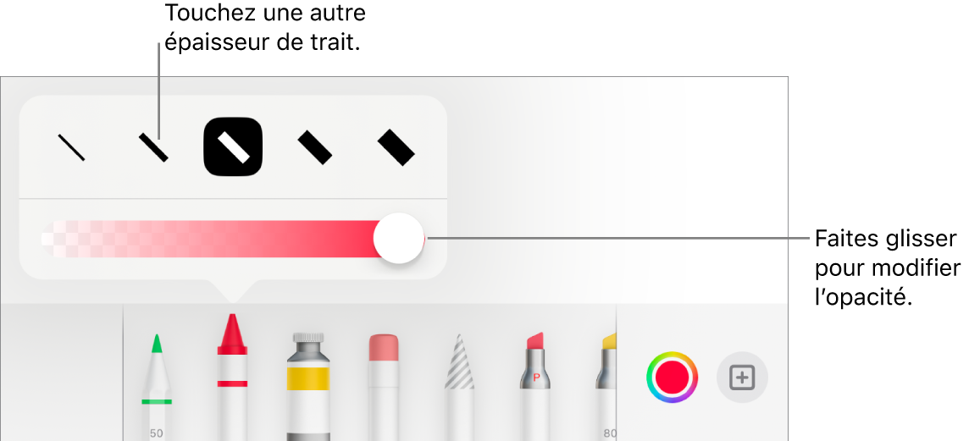
Task: Click the middle of the opacity track
Action: tap(232, 239)
